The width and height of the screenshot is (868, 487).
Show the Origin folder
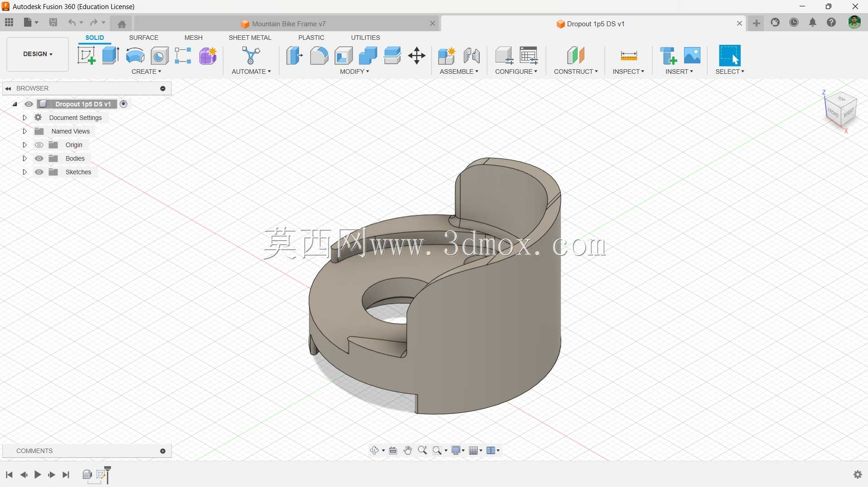click(39, 145)
